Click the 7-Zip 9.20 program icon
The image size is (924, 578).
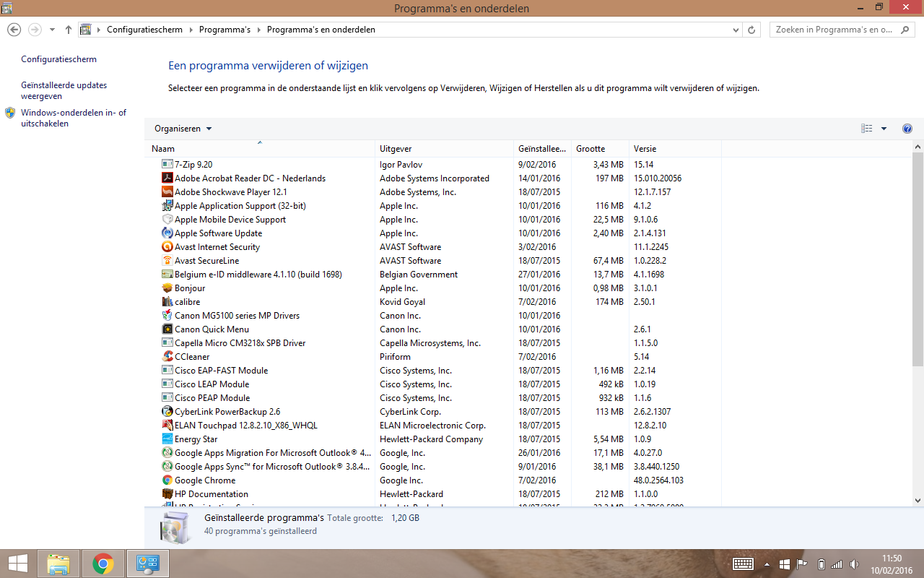(167, 165)
